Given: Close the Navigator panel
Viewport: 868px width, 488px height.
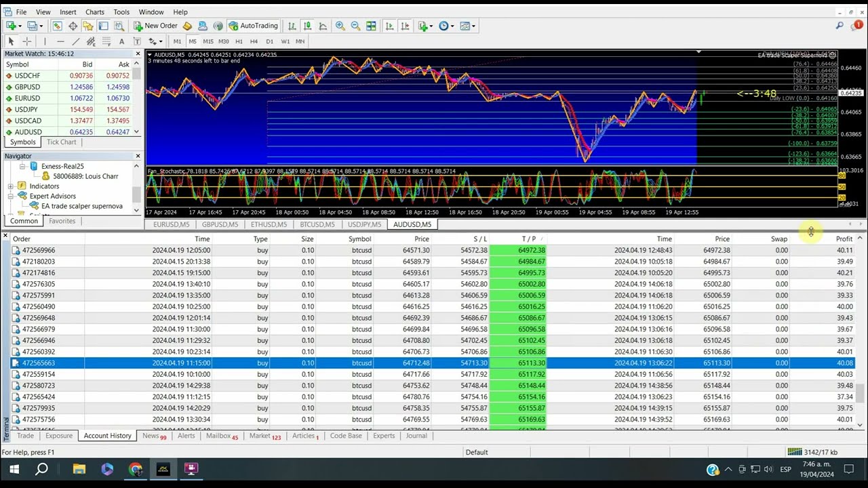Looking at the screenshot, I should coord(138,156).
